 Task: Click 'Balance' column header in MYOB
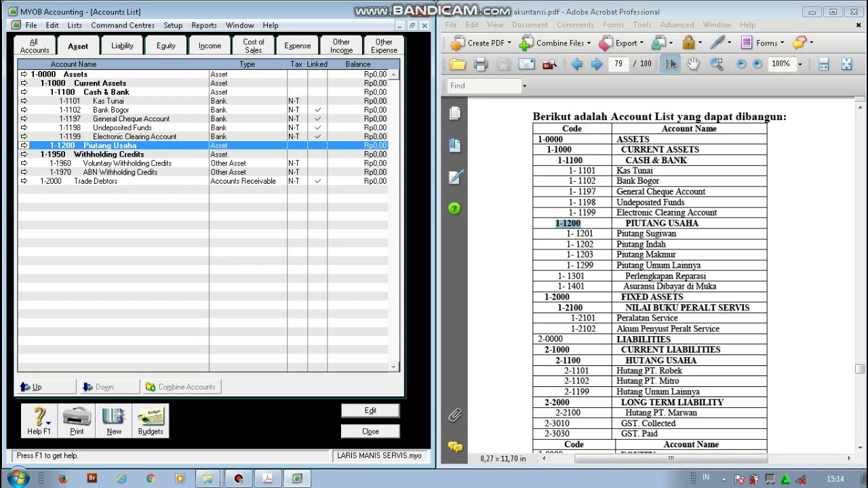point(358,64)
